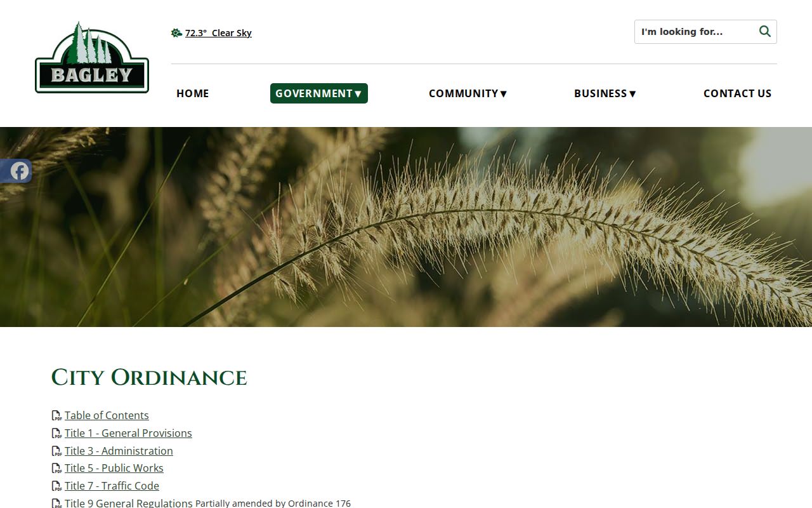Expand the Government dropdown menu
This screenshot has height=508, width=812.
[319, 93]
